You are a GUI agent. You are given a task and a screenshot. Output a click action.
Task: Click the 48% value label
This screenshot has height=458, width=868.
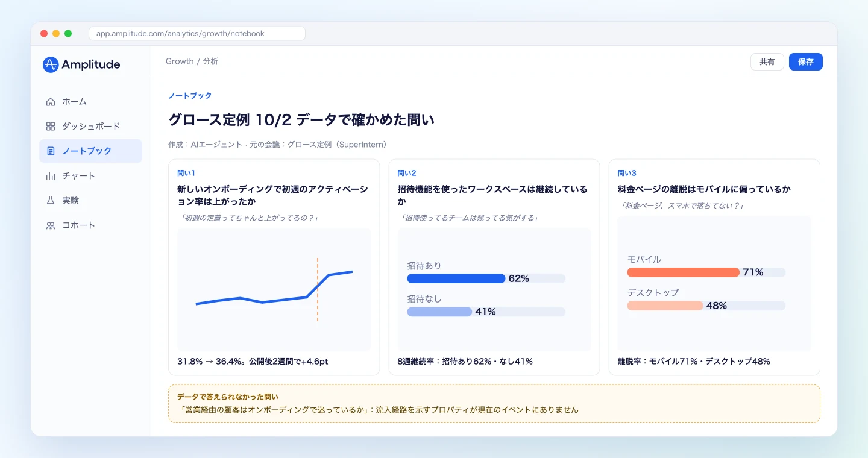(716, 306)
